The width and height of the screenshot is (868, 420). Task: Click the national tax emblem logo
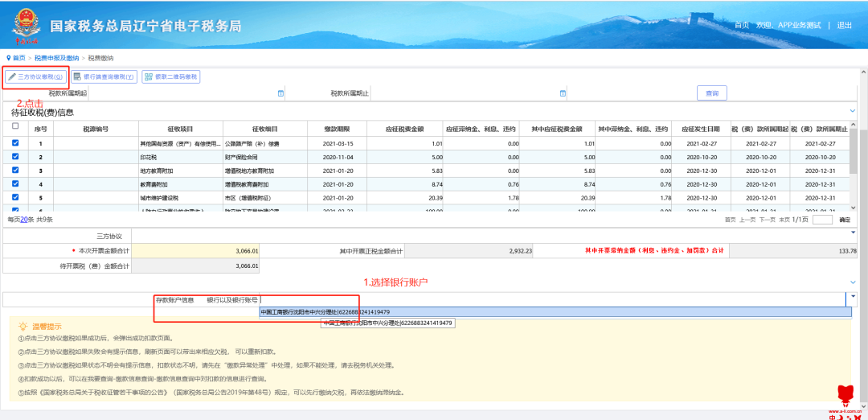coord(25,24)
